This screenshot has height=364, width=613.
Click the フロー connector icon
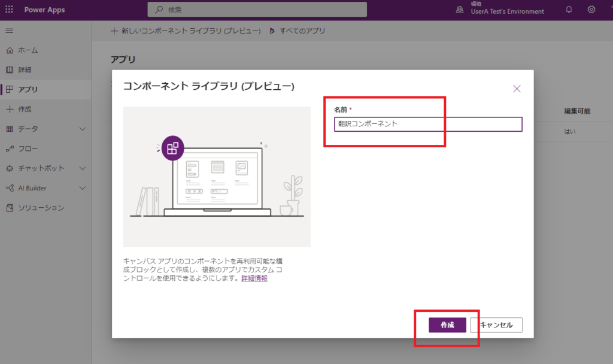[10, 148]
